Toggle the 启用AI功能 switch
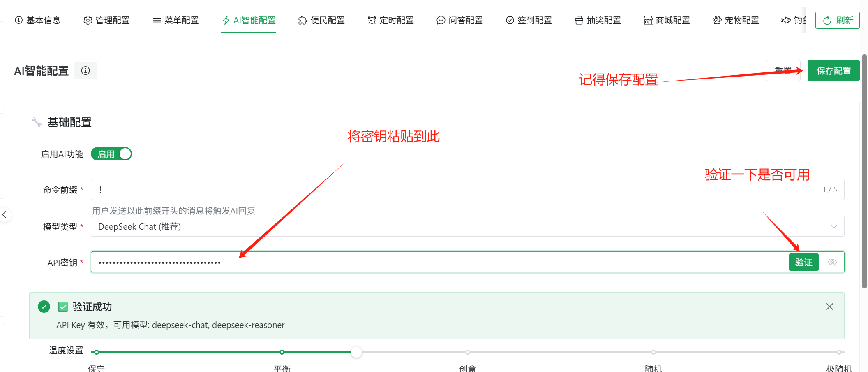The height and width of the screenshot is (372, 868). [111, 154]
